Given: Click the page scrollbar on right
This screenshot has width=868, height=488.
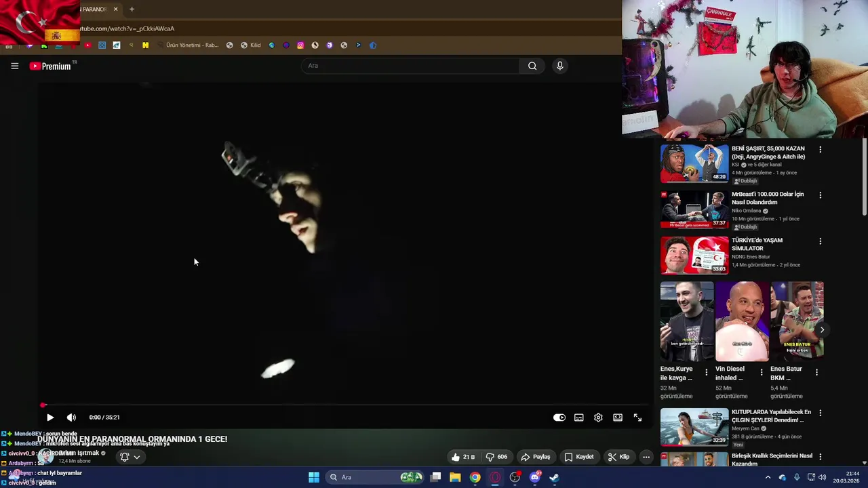Looking at the screenshot, I should pos(865,178).
